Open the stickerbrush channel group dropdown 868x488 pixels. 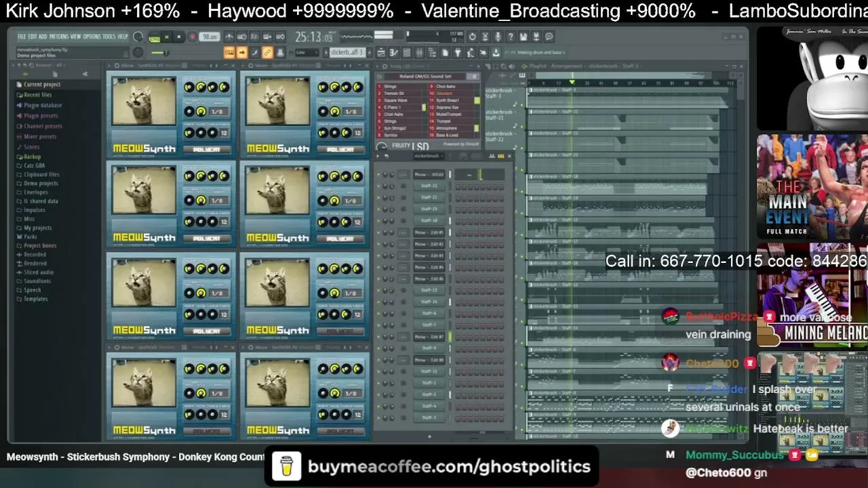pos(427,156)
